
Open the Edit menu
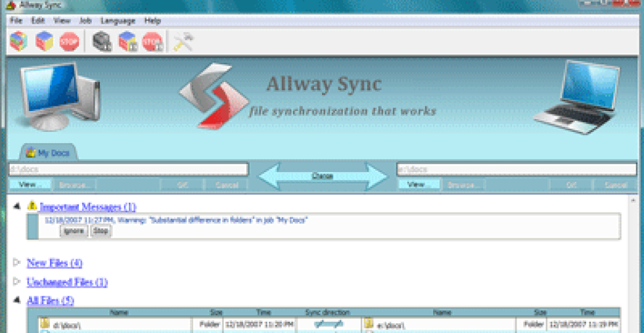[x=38, y=21]
